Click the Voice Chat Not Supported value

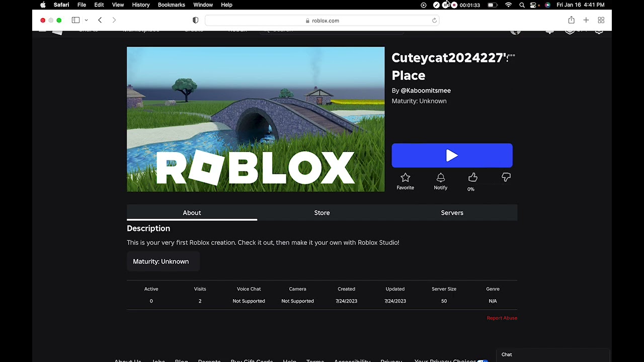pos(249,301)
